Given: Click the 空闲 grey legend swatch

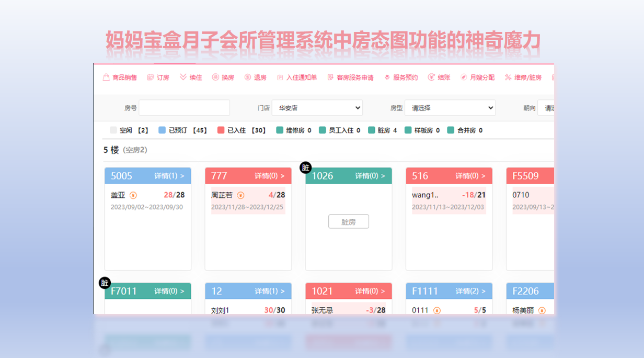Looking at the screenshot, I should tap(113, 130).
